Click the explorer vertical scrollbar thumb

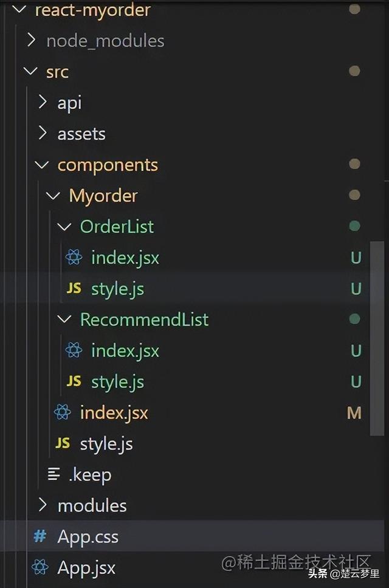click(377, 337)
